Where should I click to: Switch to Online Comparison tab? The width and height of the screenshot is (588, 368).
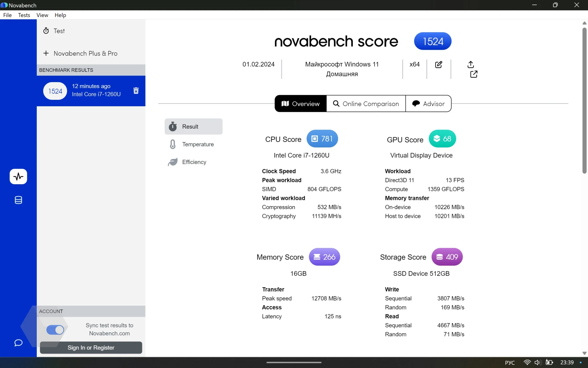pyautogui.click(x=366, y=104)
